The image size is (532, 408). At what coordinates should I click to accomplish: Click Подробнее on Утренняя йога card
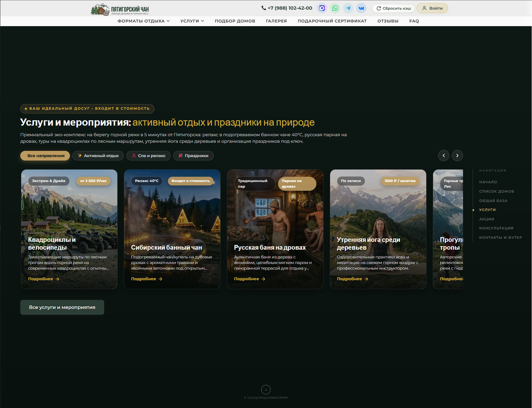coord(353,279)
